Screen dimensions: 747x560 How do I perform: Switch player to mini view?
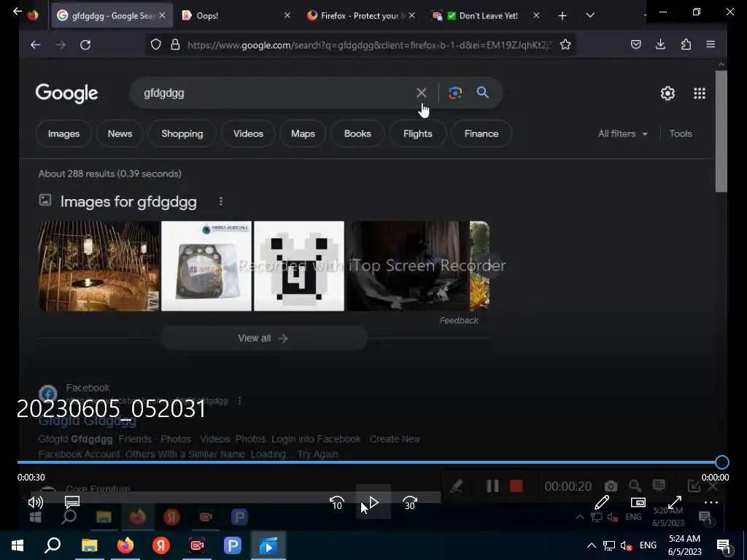(x=638, y=502)
